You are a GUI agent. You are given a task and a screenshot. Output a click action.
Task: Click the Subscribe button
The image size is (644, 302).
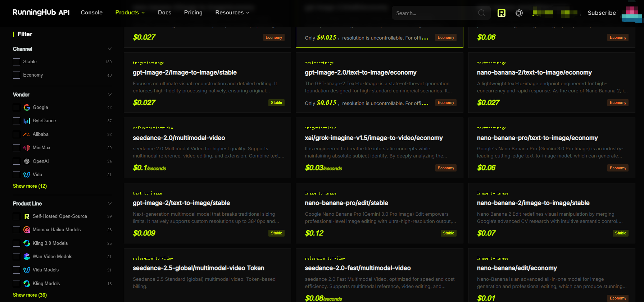tap(602, 13)
